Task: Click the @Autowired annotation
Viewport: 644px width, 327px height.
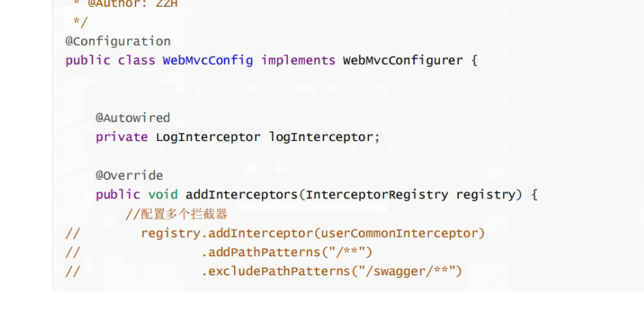Action: coord(133,118)
